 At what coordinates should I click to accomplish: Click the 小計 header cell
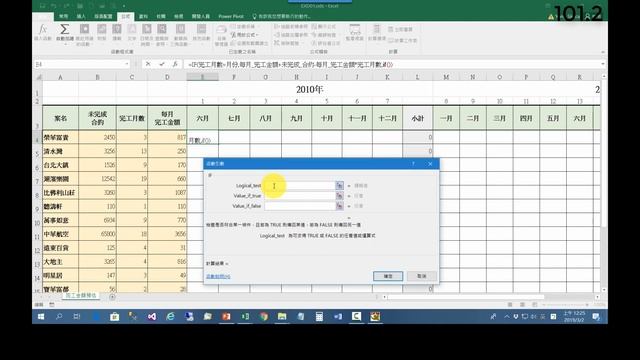[x=418, y=118]
